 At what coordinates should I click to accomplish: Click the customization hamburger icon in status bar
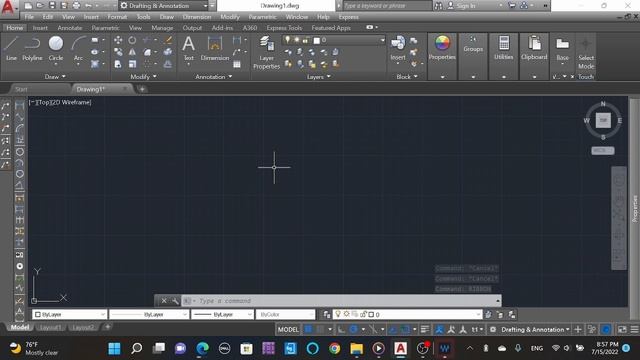634,329
